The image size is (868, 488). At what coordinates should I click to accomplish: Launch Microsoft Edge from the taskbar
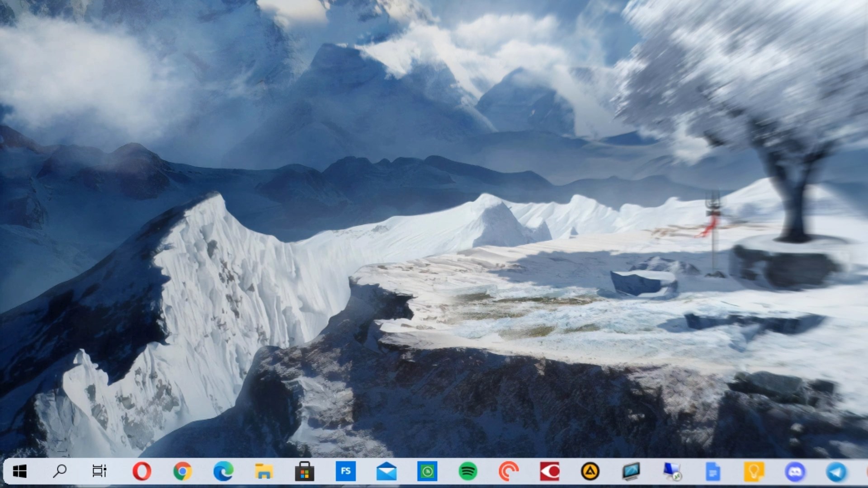[x=223, y=472]
